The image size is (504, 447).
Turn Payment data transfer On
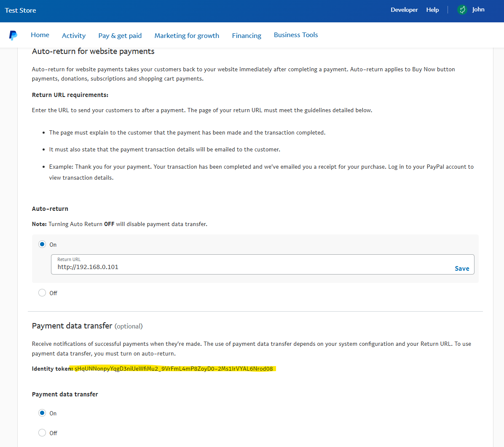tap(42, 413)
